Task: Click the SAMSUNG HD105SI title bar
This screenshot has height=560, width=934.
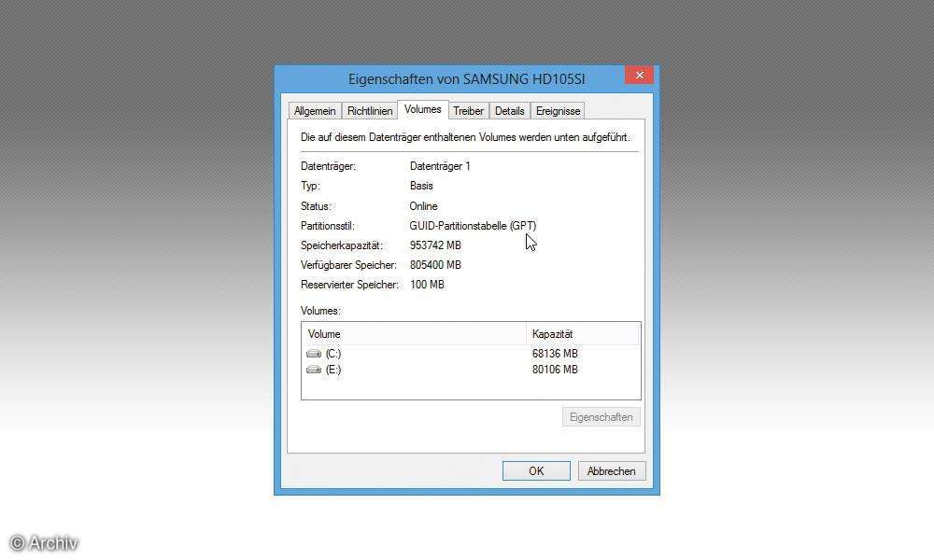Action: [466, 78]
